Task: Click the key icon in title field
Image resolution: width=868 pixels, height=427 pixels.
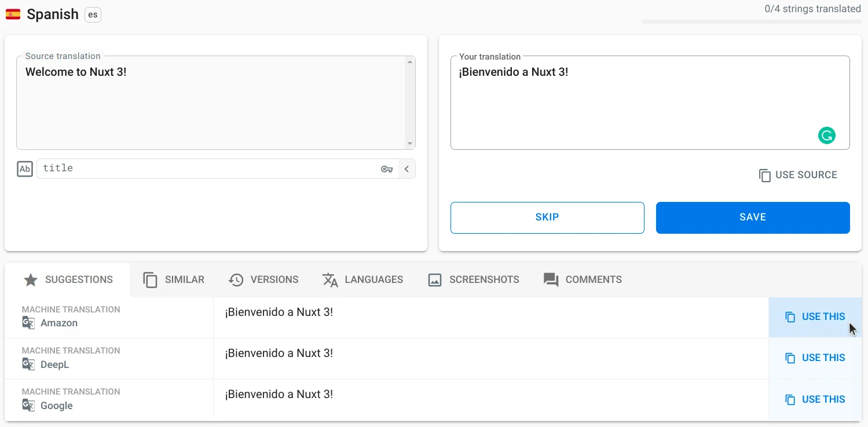Action: tap(387, 169)
